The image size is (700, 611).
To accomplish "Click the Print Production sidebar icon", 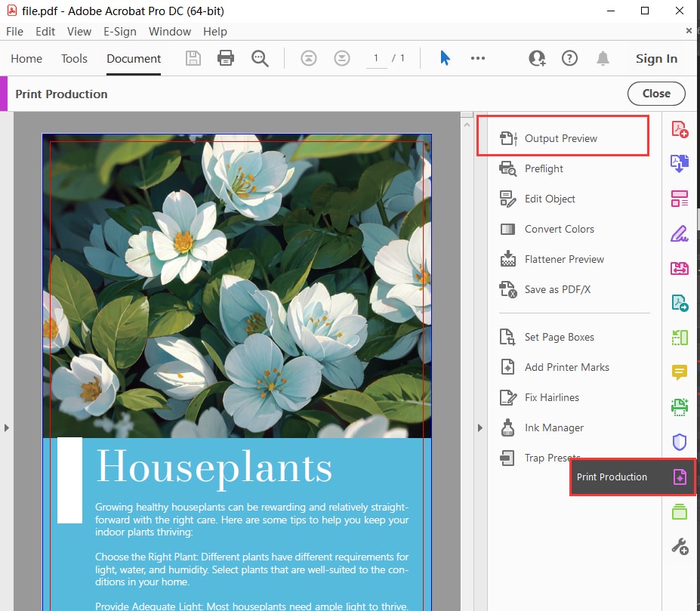I will click(x=680, y=477).
